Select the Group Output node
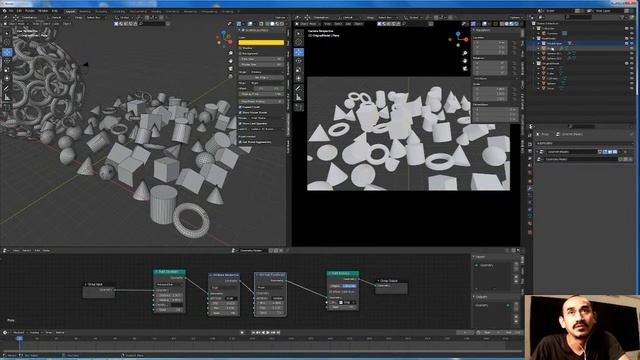This screenshot has width=640, height=360. (x=391, y=287)
